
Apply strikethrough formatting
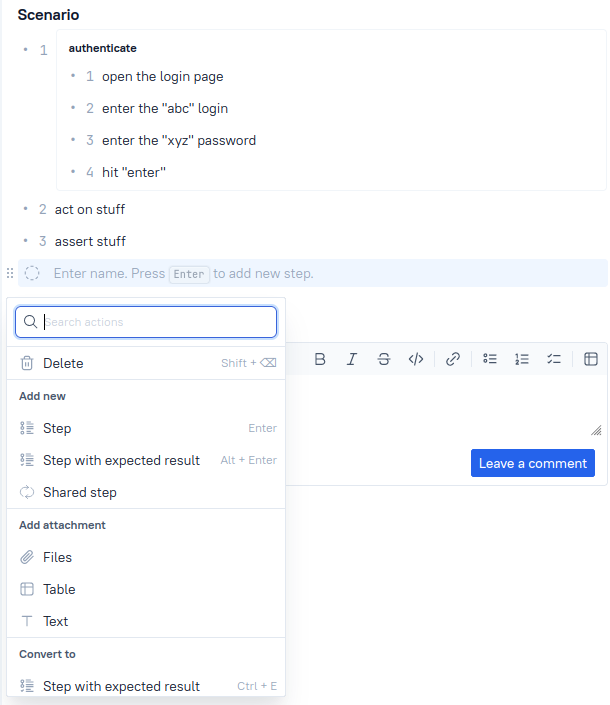click(384, 359)
